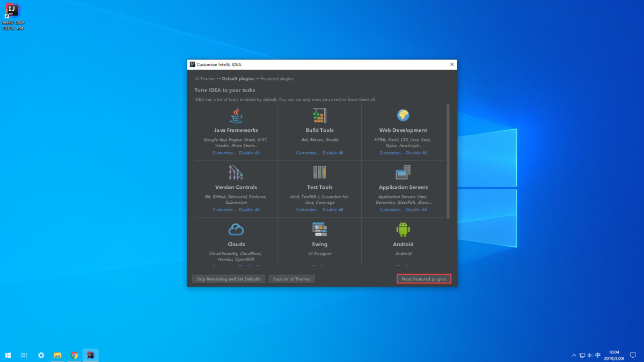Image resolution: width=644 pixels, height=362 pixels.
Task: Click the Clouds heading text
Action: (236, 244)
